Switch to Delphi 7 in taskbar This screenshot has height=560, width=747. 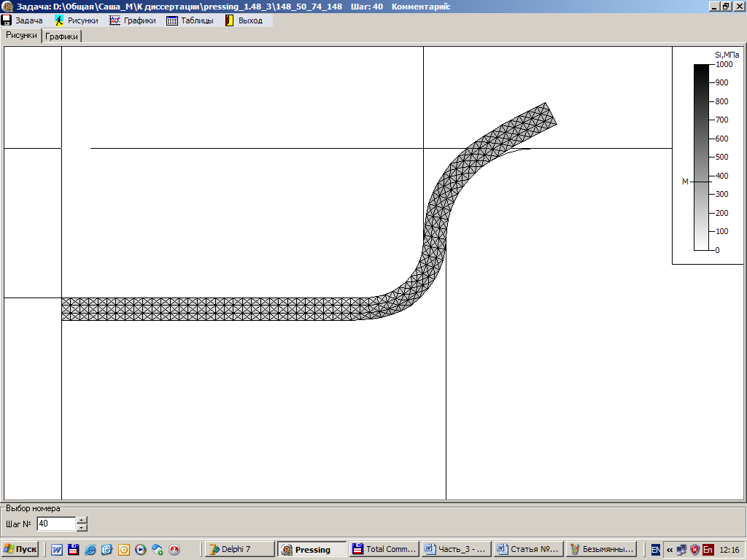239,549
